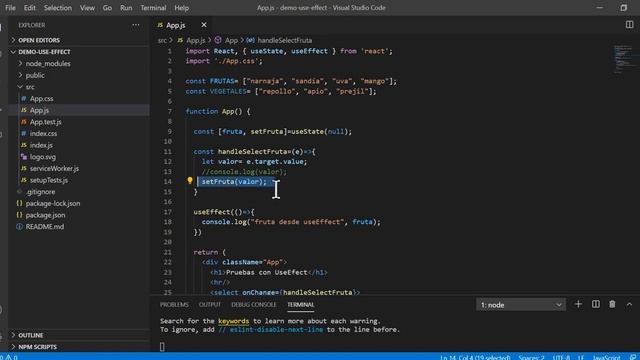Kill terminal with the trash icon
640x360 pixels.
click(612, 304)
